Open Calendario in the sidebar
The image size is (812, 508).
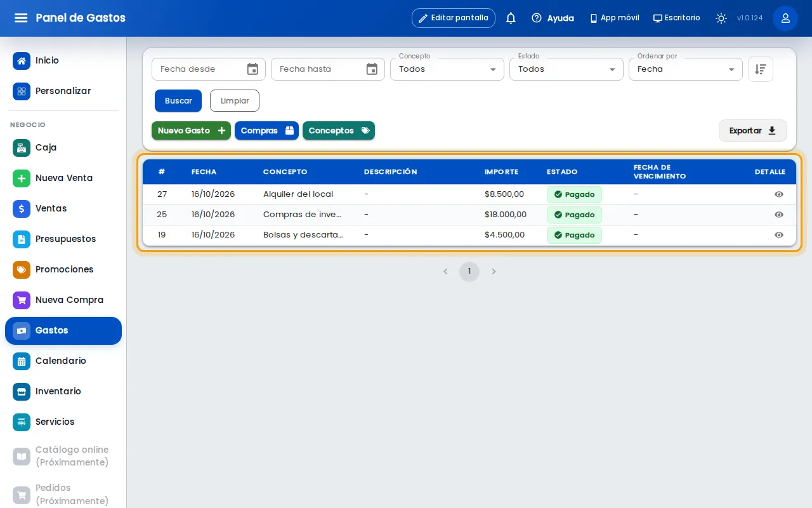pos(63,361)
